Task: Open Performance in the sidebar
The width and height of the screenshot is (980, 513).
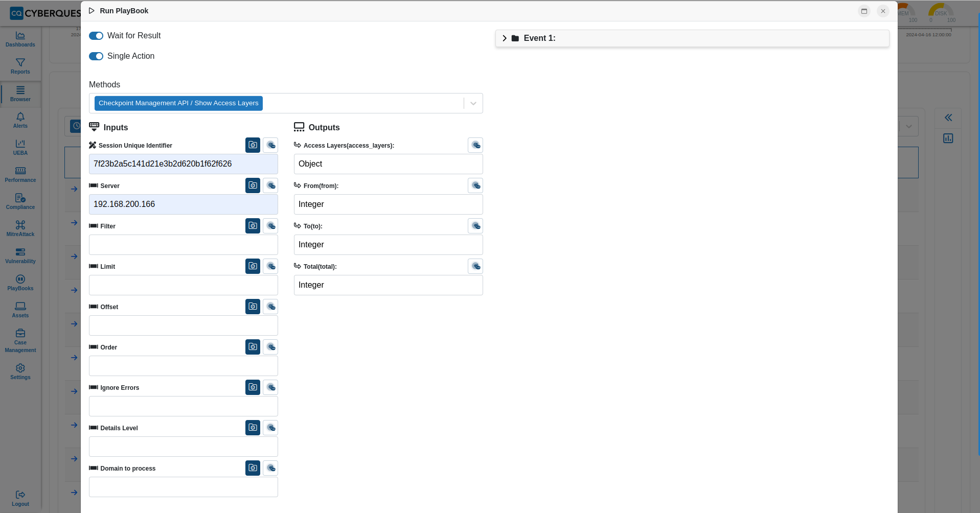Action: [20, 175]
